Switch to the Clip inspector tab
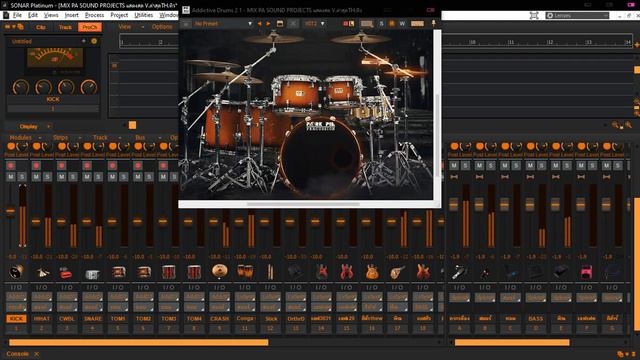Viewport: 640px width, 360px height. click(41, 27)
